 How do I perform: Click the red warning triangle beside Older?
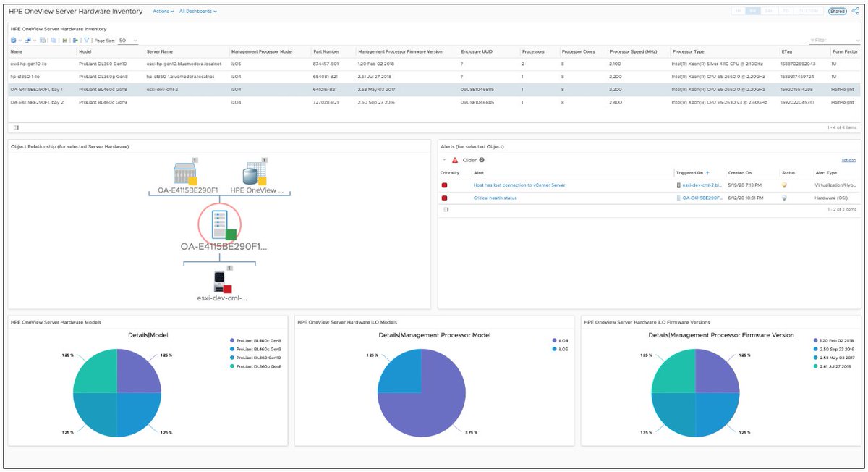[455, 160]
